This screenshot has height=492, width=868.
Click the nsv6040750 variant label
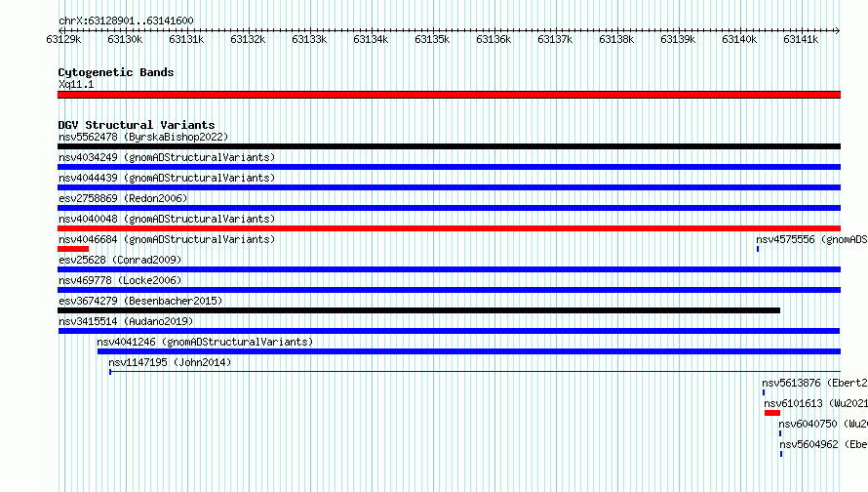pos(823,424)
